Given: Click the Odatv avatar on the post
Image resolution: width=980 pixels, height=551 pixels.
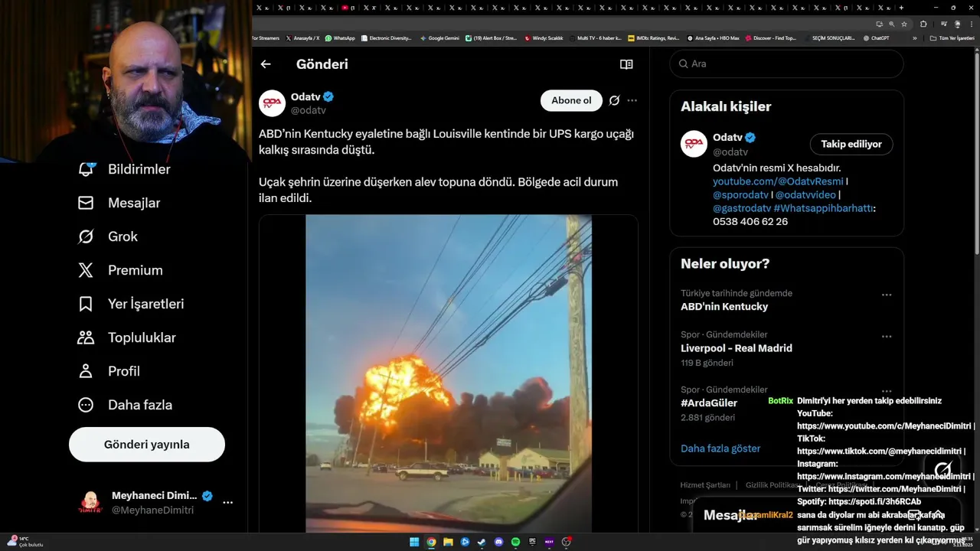Looking at the screenshot, I should [272, 103].
